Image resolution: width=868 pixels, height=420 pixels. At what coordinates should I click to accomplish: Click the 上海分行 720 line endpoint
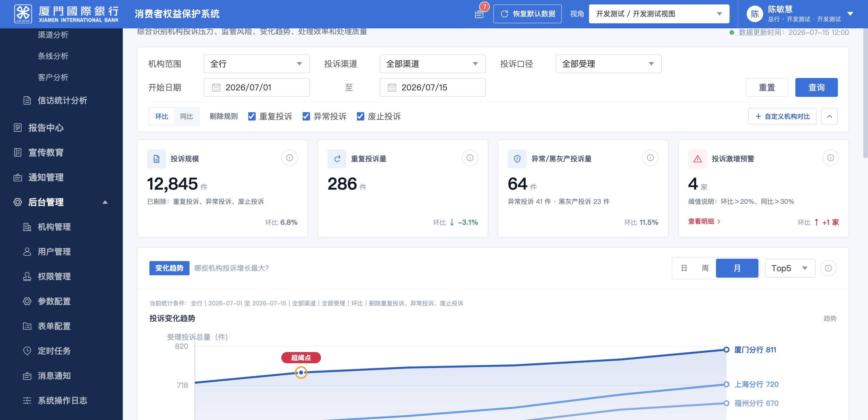point(727,385)
